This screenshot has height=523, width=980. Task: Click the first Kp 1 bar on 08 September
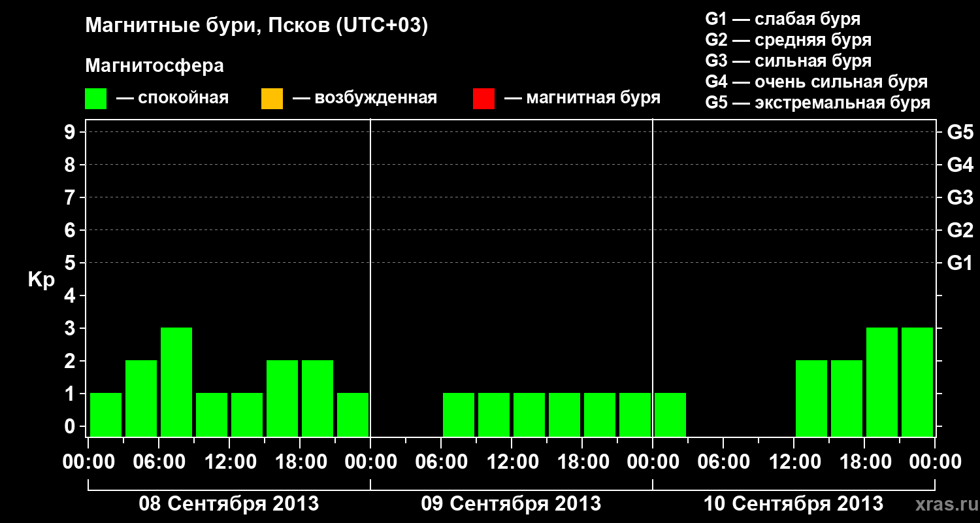[106, 414]
